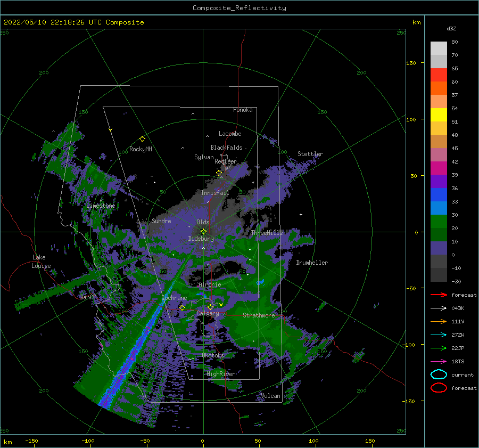Click the Innisfail city label
The height and width of the screenshot is (448, 479).
tap(215, 193)
